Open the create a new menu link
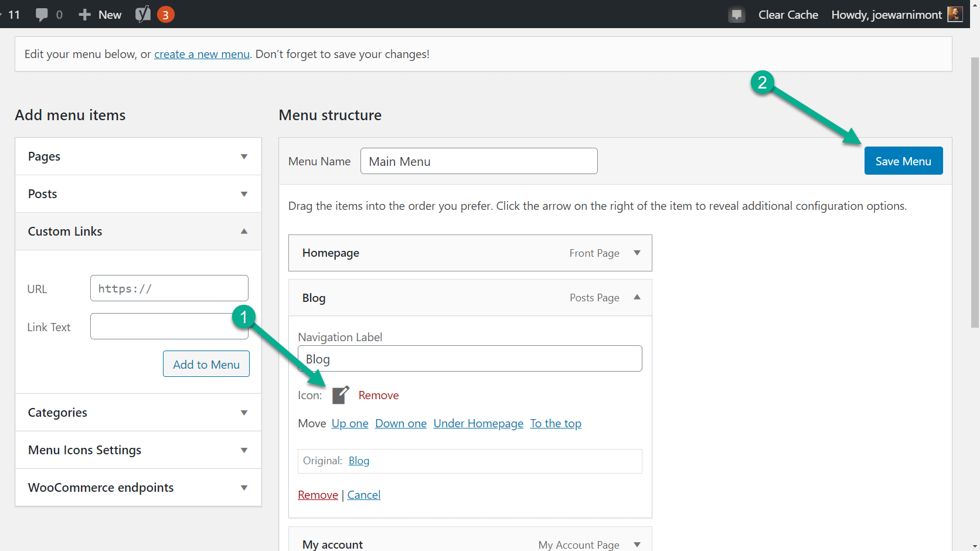Image resolution: width=980 pixels, height=551 pixels. point(202,53)
